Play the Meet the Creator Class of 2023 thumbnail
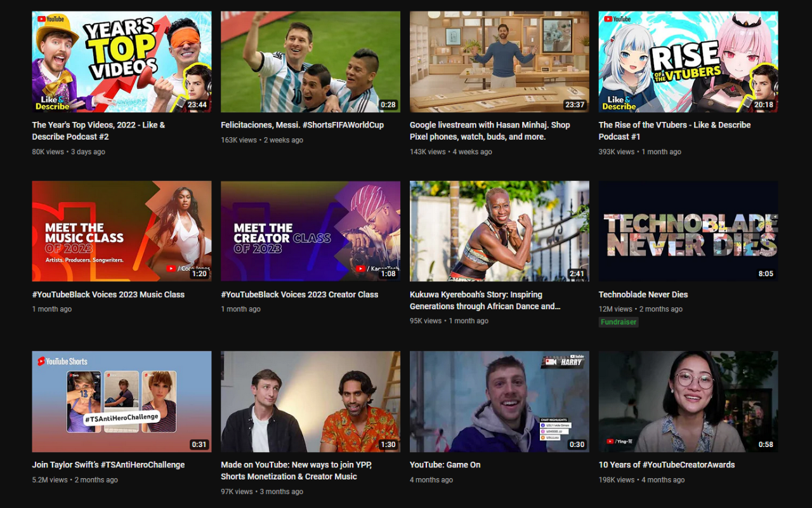 310,231
